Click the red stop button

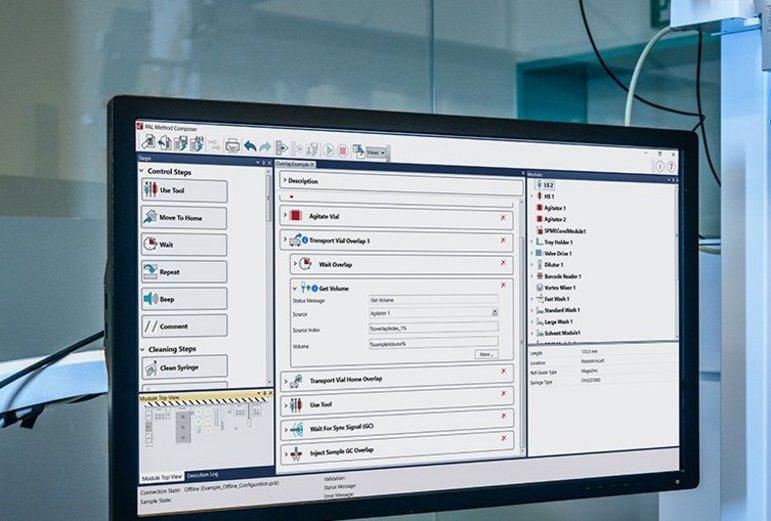(x=343, y=150)
